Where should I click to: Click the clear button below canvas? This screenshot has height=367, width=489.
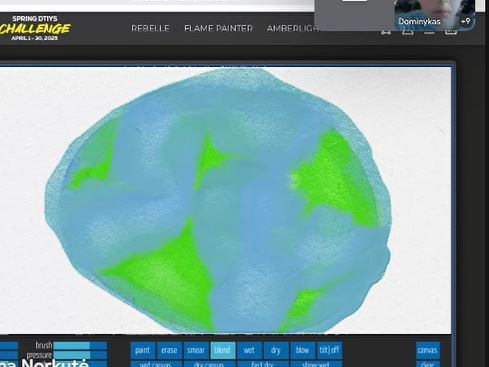428,364
